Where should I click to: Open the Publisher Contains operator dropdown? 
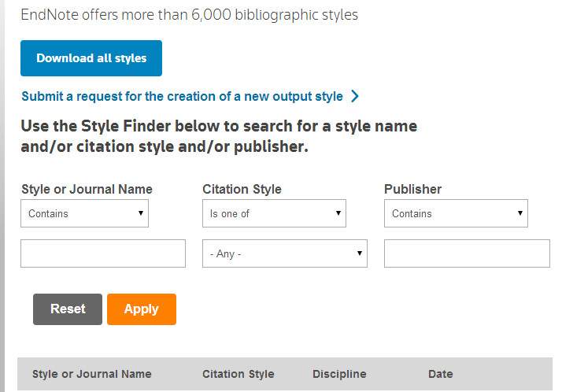point(456,213)
